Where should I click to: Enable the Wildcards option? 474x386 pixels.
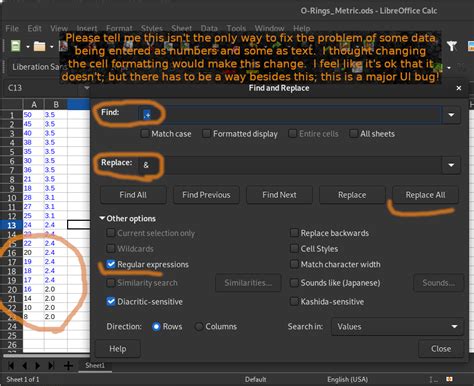coord(111,248)
